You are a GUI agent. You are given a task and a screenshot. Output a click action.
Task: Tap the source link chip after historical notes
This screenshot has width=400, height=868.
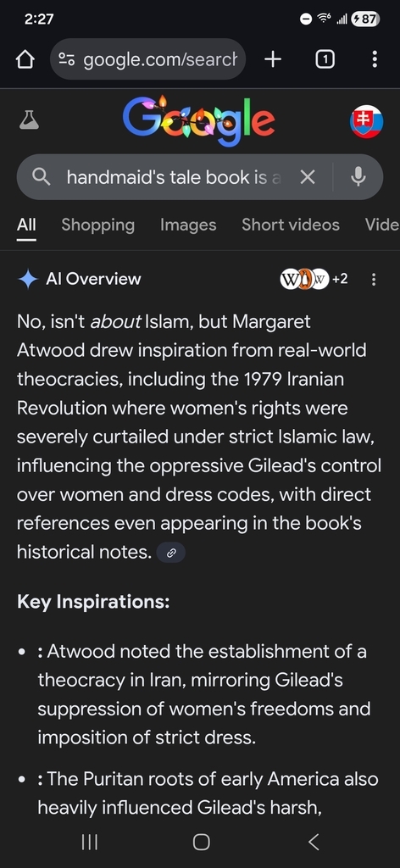[x=171, y=553]
